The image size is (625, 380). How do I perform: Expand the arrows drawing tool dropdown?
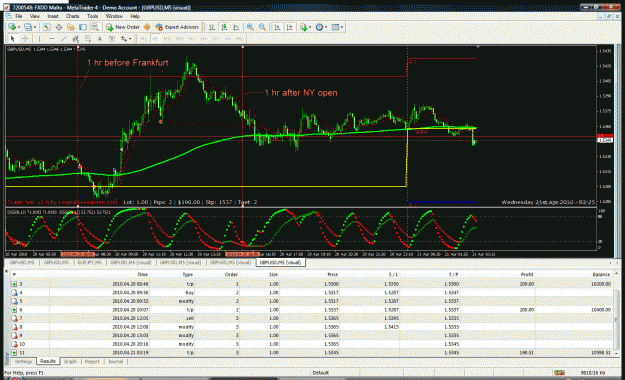pos(130,39)
